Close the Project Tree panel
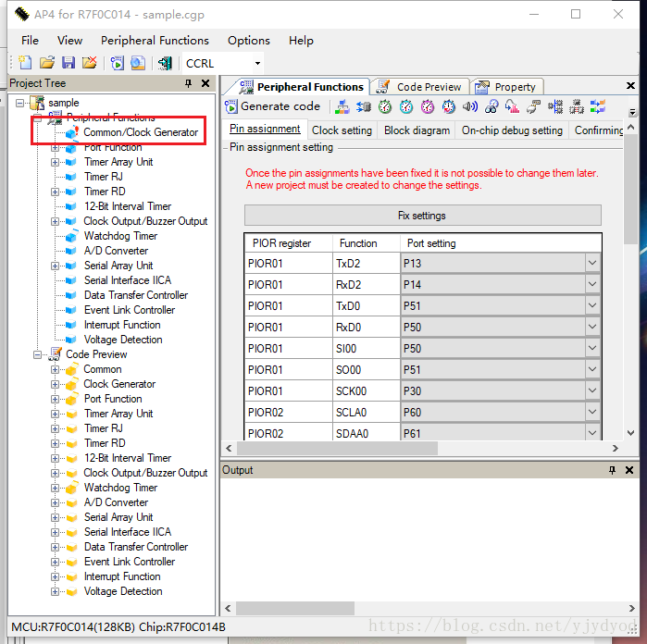647x644 pixels. click(x=205, y=84)
